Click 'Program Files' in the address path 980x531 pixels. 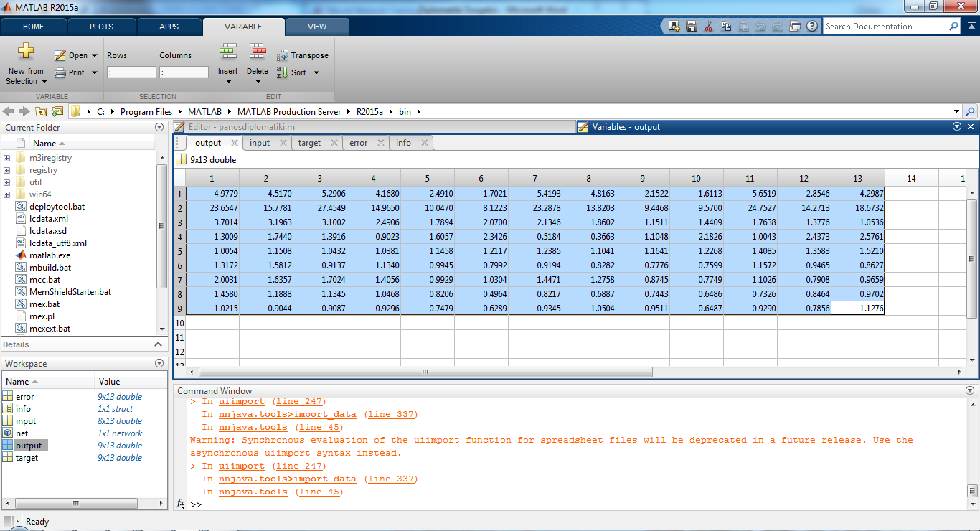tap(146, 111)
